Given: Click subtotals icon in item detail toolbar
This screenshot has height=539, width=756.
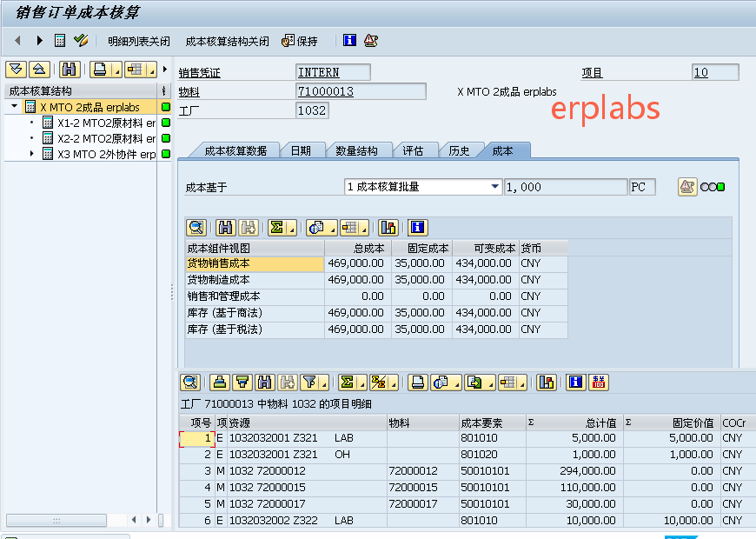Looking at the screenshot, I should click(x=379, y=383).
